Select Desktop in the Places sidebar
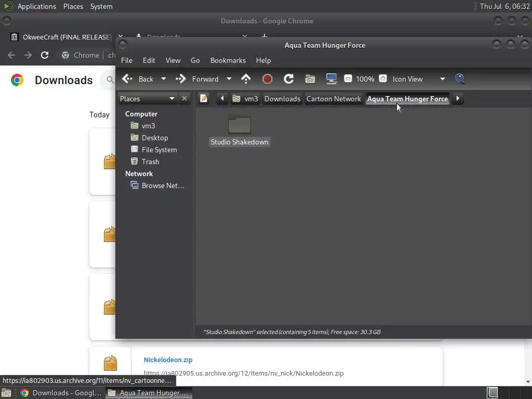The width and height of the screenshot is (532, 399). tap(155, 138)
